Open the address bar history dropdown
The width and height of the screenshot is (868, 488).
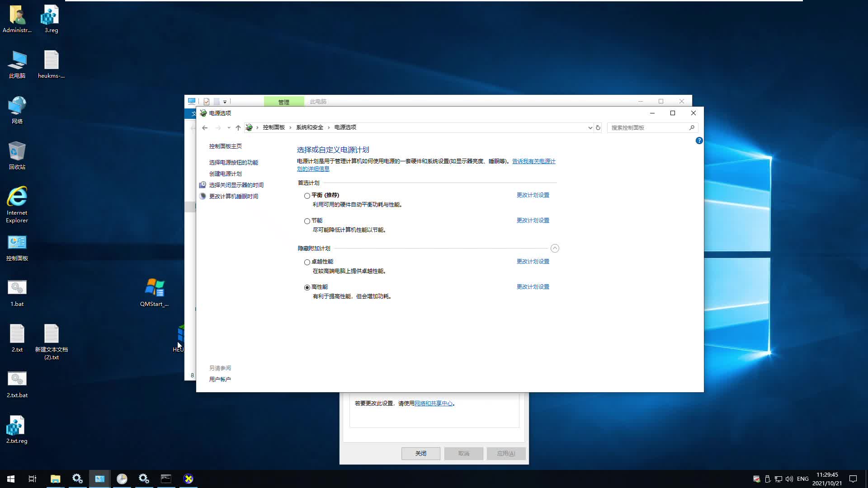click(x=590, y=128)
